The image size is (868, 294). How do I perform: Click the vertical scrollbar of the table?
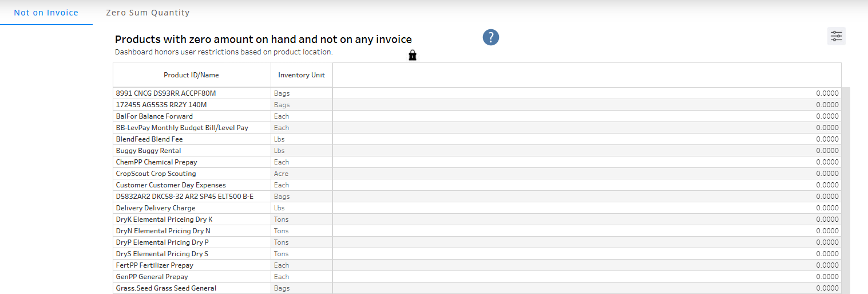846,190
